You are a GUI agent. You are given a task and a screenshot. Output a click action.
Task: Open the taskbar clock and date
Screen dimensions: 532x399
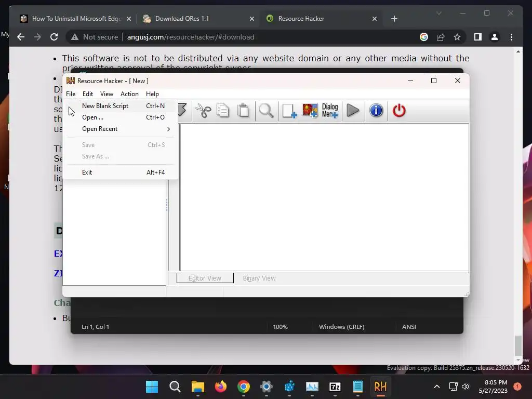pyautogui.click(x=493, y=387)
